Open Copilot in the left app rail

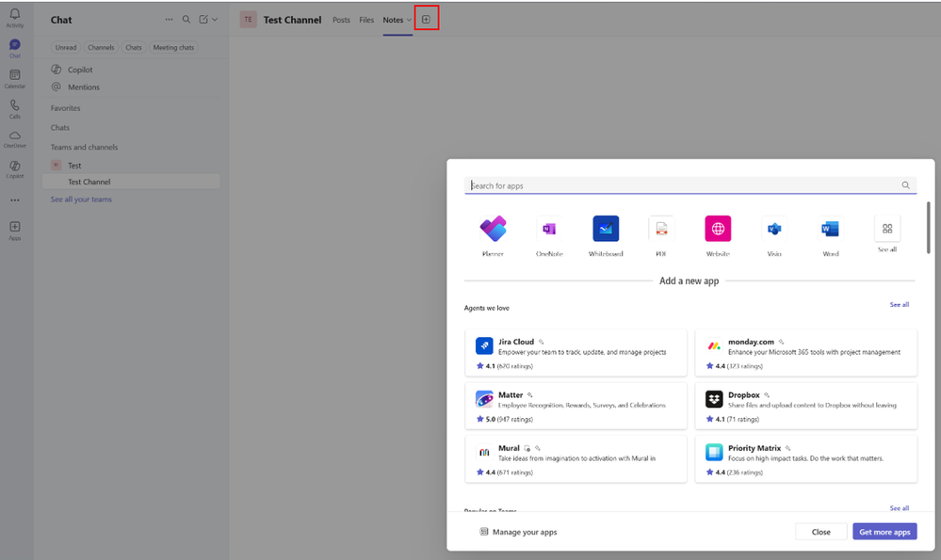pyautogui.click(x=15, y=169)
